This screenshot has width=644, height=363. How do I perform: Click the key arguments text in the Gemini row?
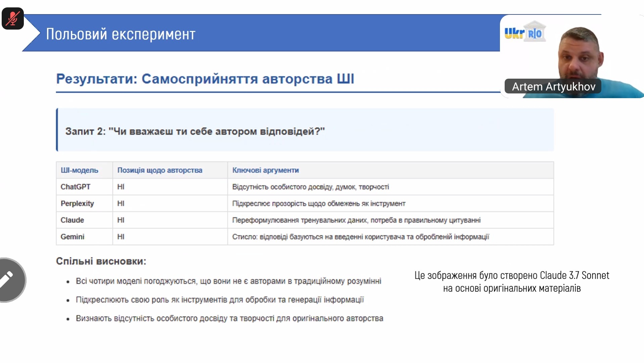[360, 237]
